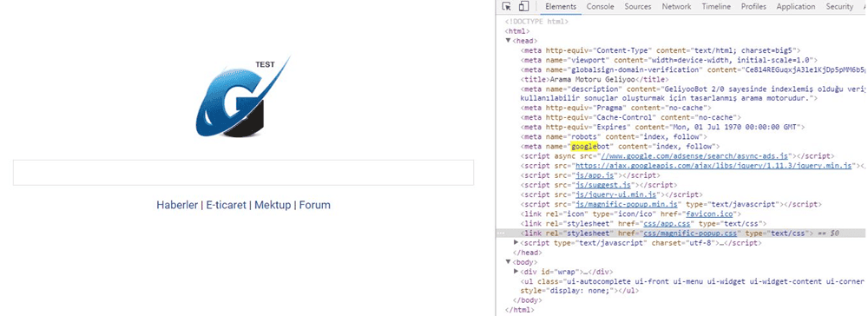Open the js/jquery-ui.min.js script link

tap(616, 194)
